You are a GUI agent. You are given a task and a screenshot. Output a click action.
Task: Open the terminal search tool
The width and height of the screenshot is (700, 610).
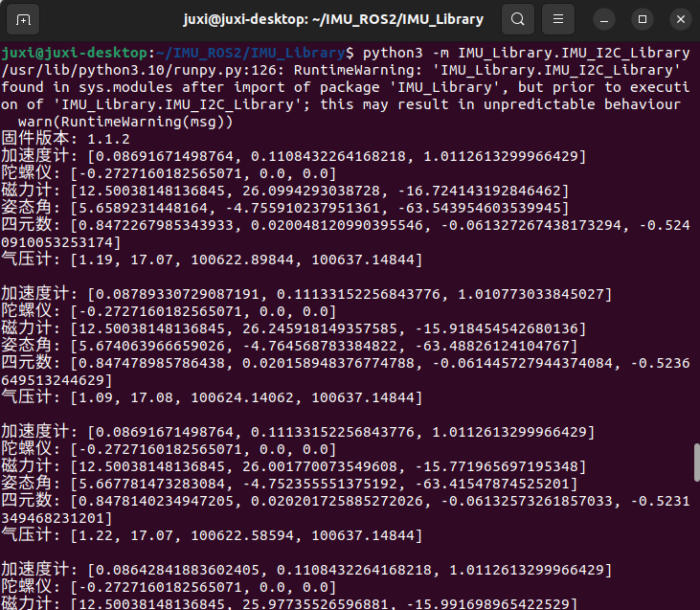coord(518,19)
